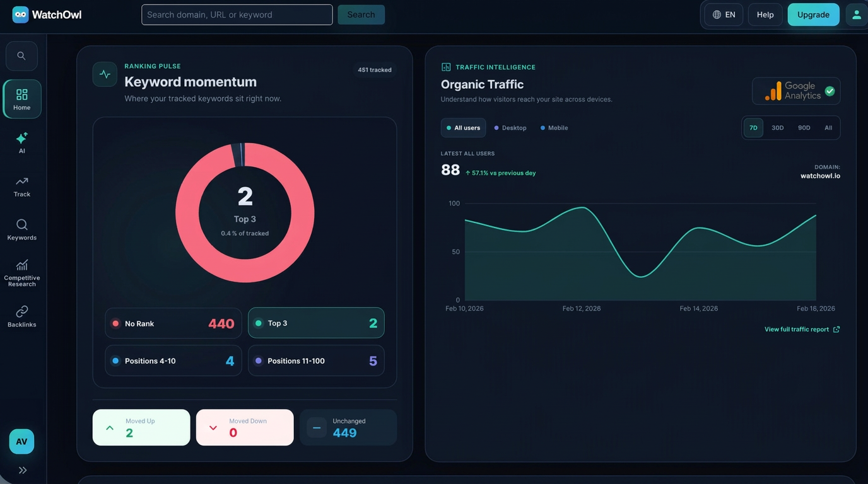Open the sidebar search icon button
Image resolution: width=868 pixels, height=484 pixels.
point(21,56)
